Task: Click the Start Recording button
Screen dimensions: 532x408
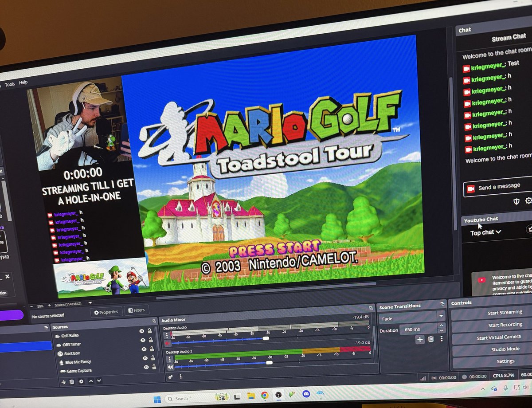Action: click(x=492, y=325)
